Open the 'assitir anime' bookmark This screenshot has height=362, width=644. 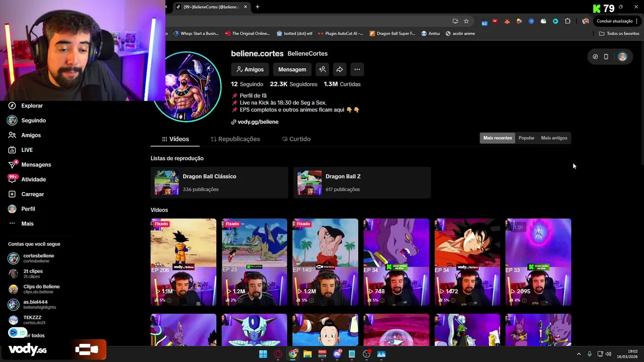[460, 34]
